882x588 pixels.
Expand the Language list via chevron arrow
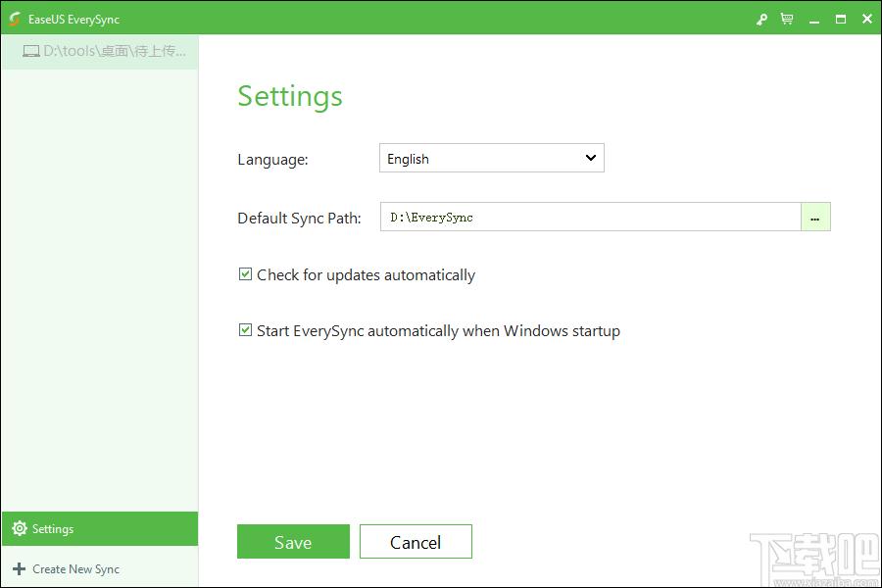click(x=590, y=158)
